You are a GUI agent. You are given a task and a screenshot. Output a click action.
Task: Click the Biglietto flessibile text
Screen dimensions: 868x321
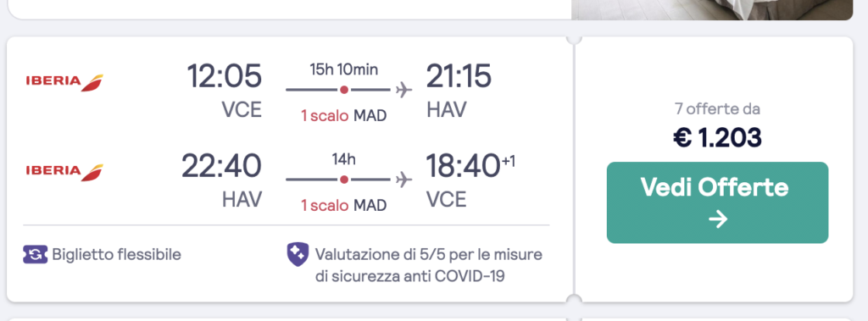point(117,255)
